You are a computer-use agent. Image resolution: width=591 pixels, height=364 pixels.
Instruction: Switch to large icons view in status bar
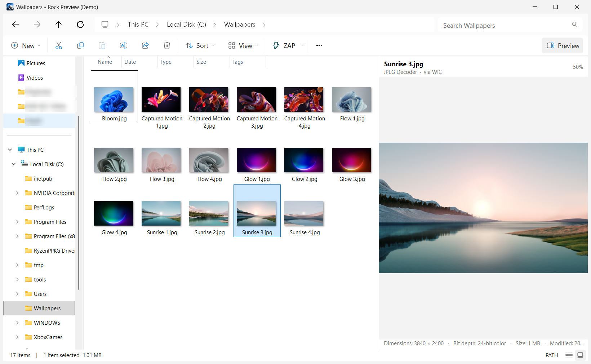coord(580,355)
